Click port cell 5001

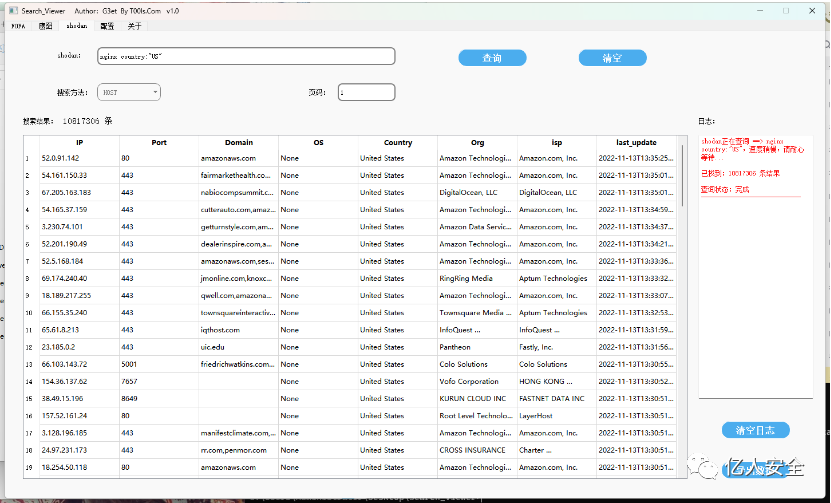[158, 364]
